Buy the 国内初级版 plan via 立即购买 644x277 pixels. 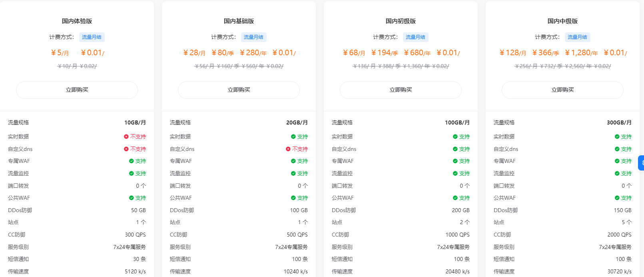point(401,90)
